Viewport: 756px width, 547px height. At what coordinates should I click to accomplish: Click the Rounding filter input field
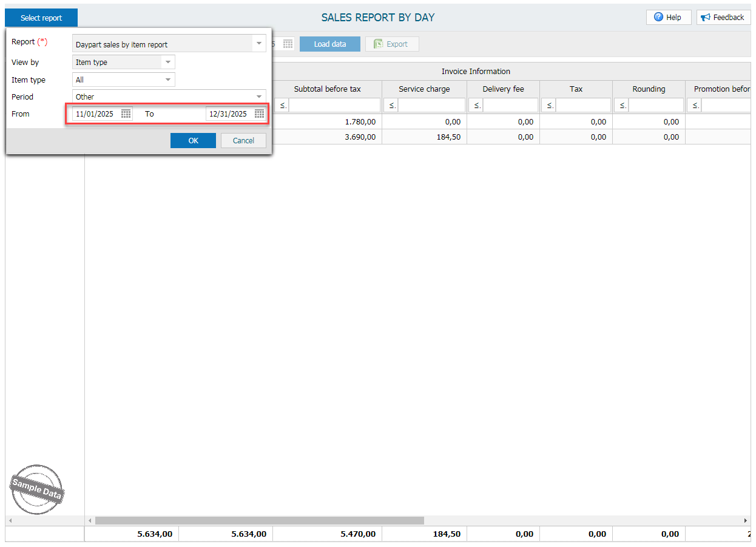tap(656, 106)
